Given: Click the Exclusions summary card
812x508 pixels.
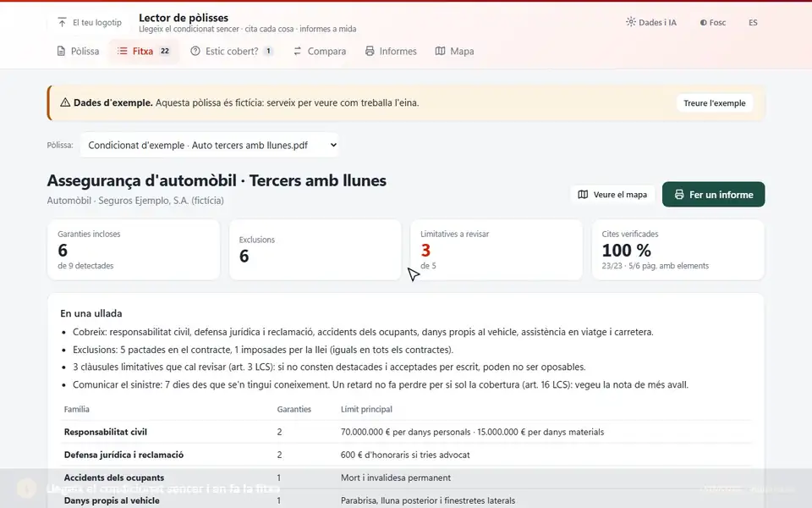Looking at the screenshot, I should point(315,250).
